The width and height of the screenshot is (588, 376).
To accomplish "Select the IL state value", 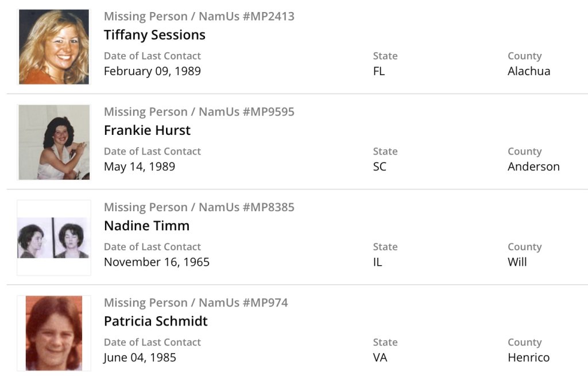I will [x=377, y=262].
